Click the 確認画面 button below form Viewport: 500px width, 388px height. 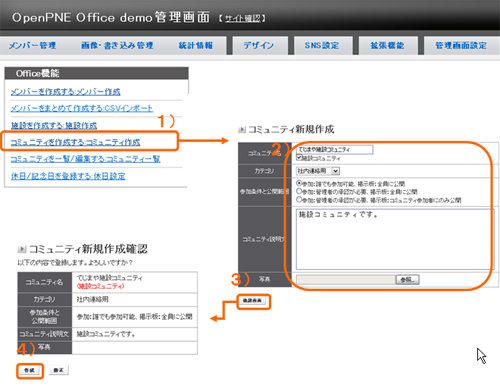point(253,301)
